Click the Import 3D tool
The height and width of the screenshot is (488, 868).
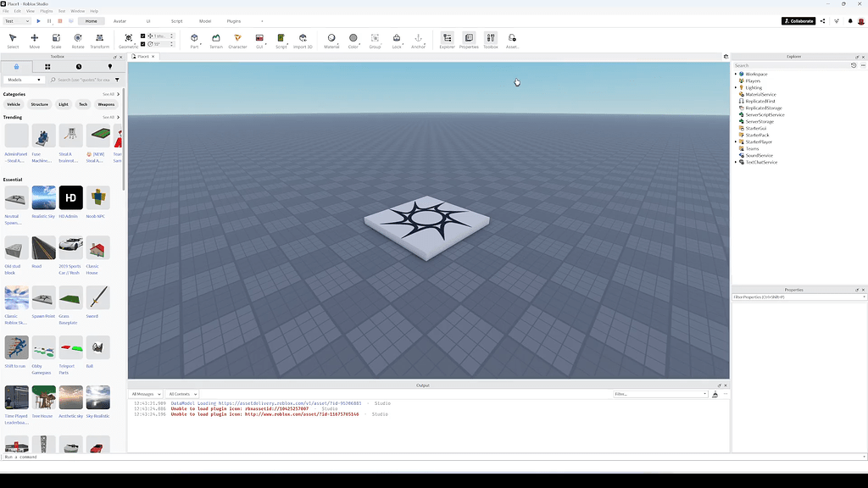point(303,39)
